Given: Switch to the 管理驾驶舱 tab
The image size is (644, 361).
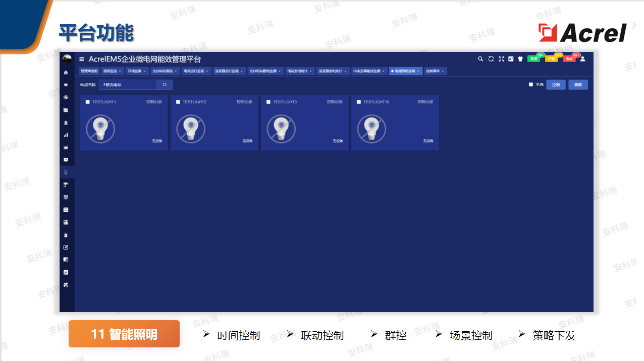Looking at the screenshot, I should coord(89,71).
